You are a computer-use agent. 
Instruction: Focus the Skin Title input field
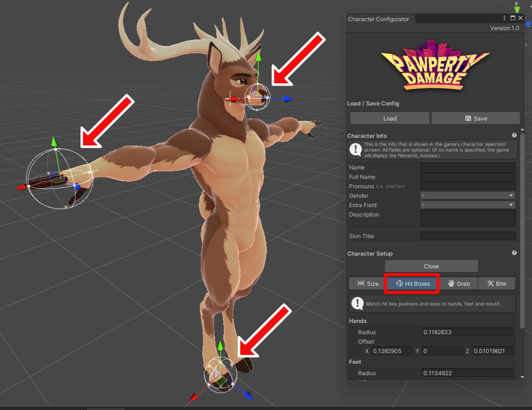[468, 236]
